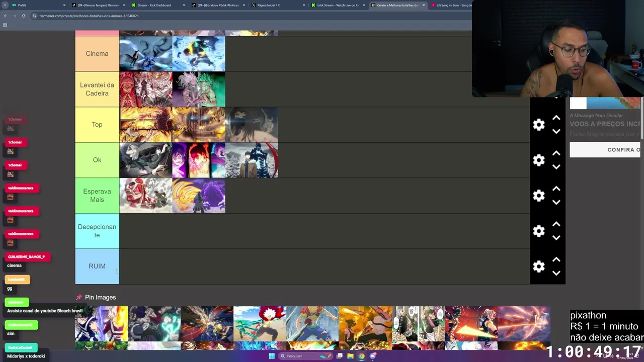
Task: Select second image in Esperava Mais tier
Action: (x=199, y=196)
